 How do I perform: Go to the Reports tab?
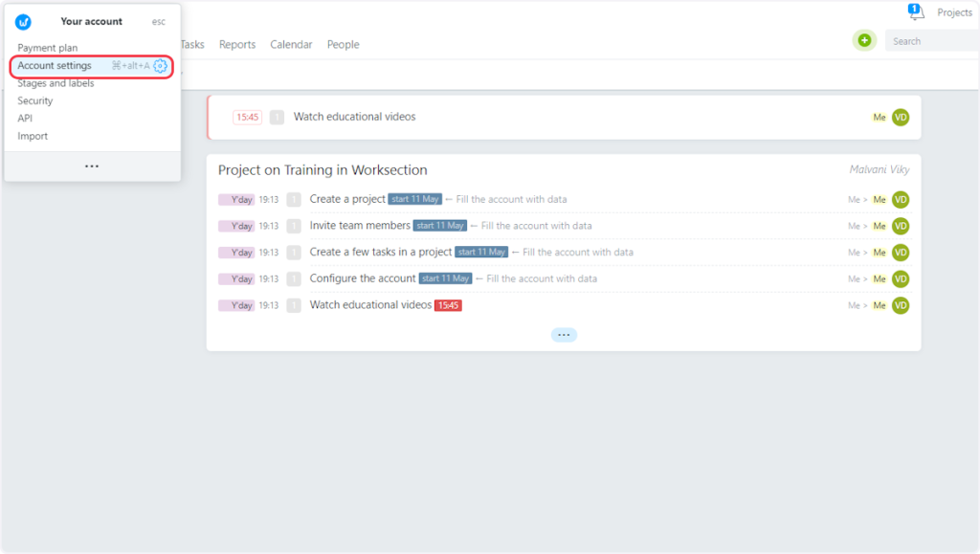(237, 44)
